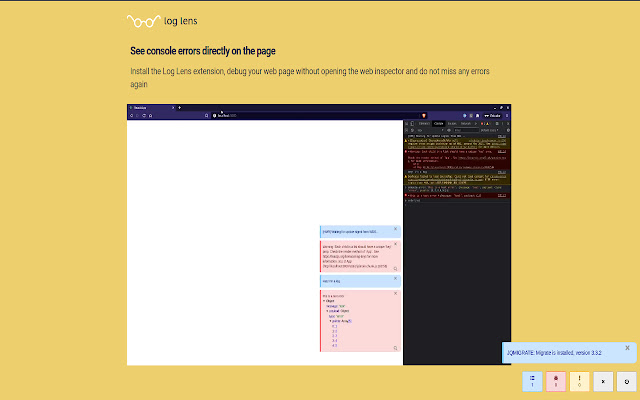Click the 'See console errors directly on the page' heading
The height and width of the screenshot is (400, 640).
point(203,51)
